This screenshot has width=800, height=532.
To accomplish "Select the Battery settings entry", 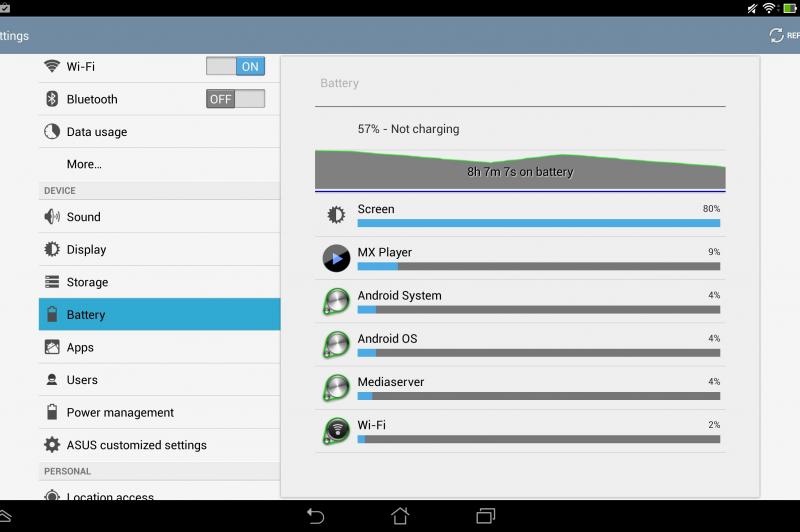I will (x=159, y=314).
